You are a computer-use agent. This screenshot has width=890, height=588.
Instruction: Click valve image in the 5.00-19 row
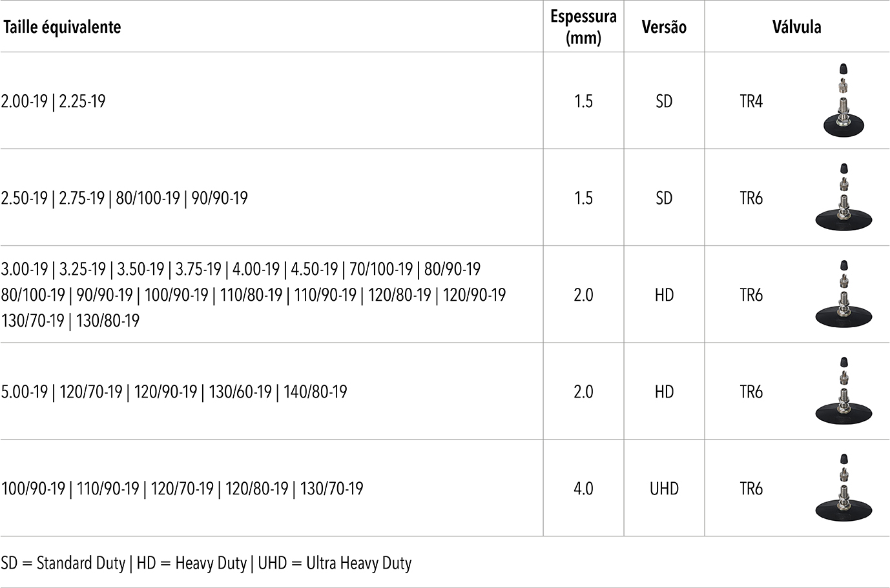tap(842, 391)
